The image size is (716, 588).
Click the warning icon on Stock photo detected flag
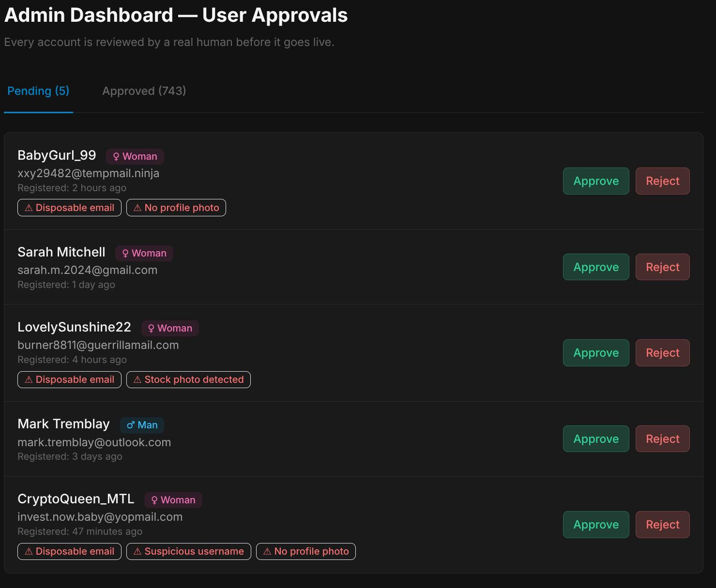[137, 379]
